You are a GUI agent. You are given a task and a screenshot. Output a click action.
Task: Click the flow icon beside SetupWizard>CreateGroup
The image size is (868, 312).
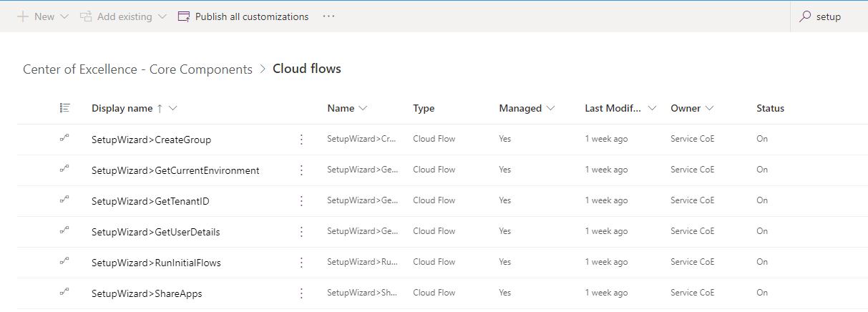pyautogui.click(x=64, y=139)
